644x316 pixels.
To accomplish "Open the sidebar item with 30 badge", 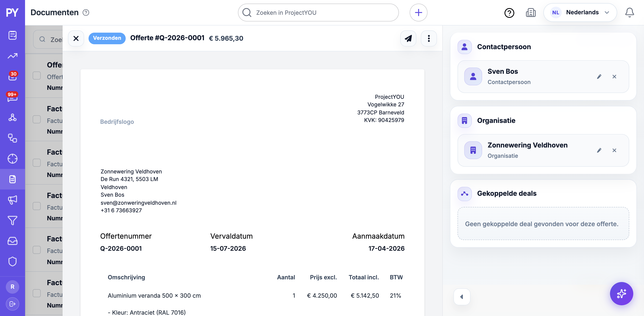I will click(x=13, y=76).
